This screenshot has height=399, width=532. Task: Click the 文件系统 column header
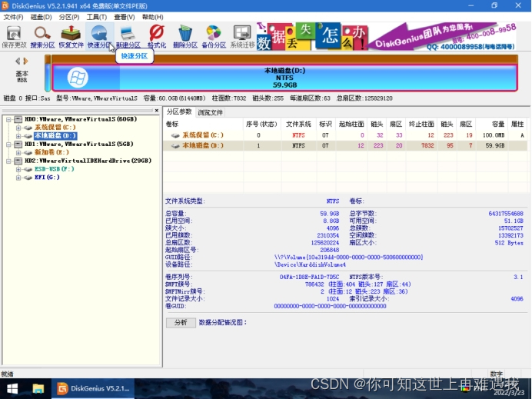[x=298, y=125]
